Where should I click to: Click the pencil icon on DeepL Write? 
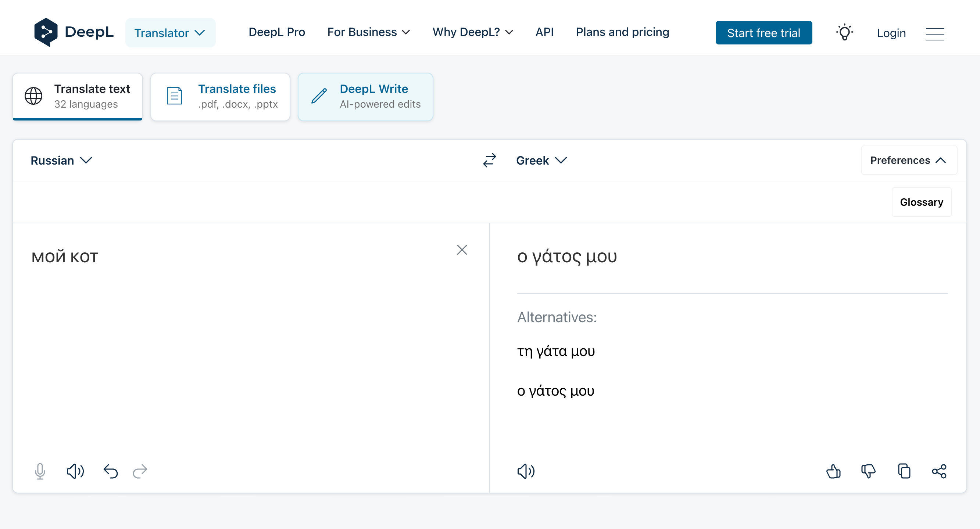tap(319, 96)
